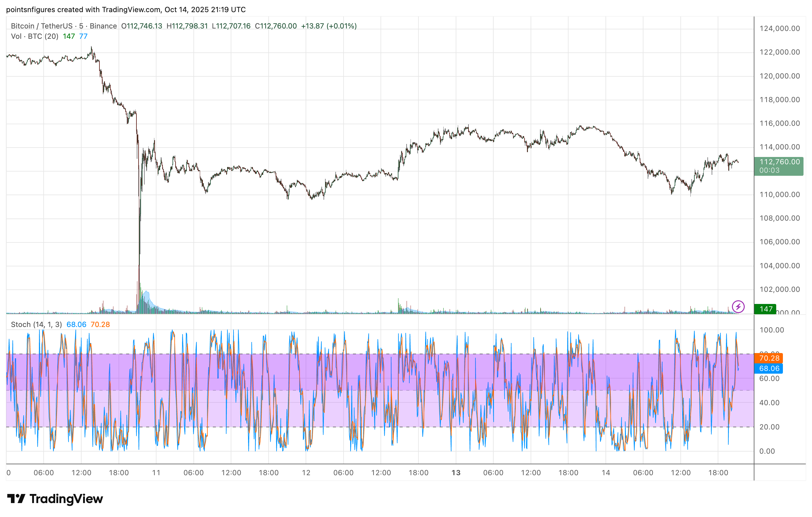Click the TradingView logo at bottom left
This screenshot has height=517, width=812.
55,499
